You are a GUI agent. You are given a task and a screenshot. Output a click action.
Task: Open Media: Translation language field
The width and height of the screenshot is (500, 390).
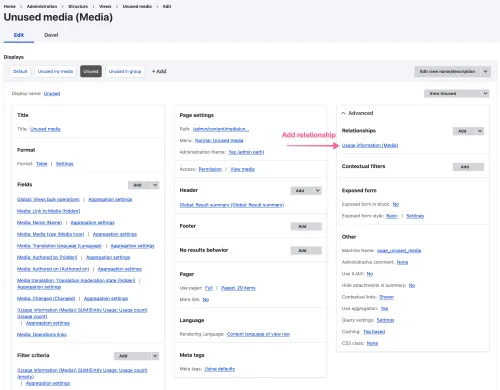59,246
